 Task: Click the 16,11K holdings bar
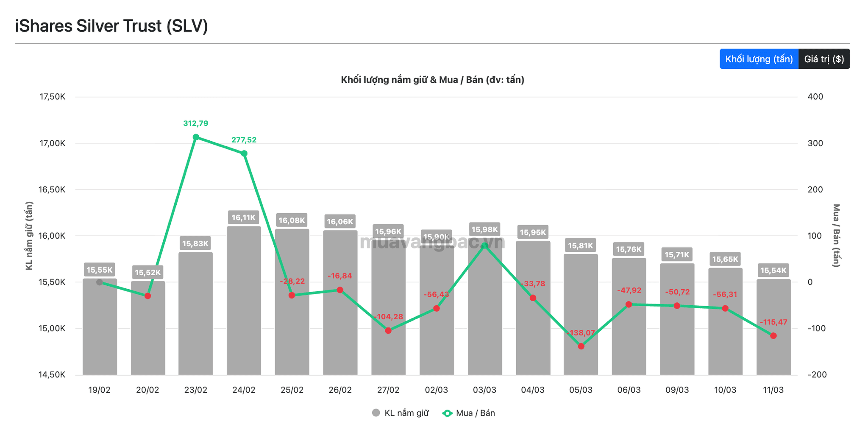click(244, 301)
